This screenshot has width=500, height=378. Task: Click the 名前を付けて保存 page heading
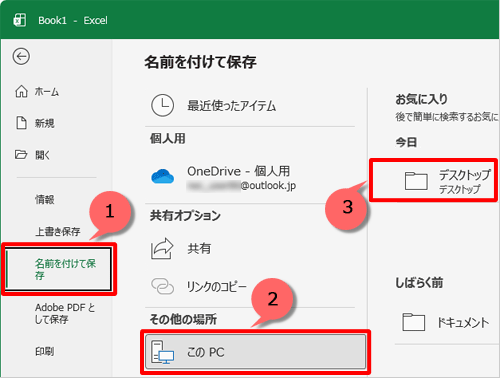coord(200,62)
